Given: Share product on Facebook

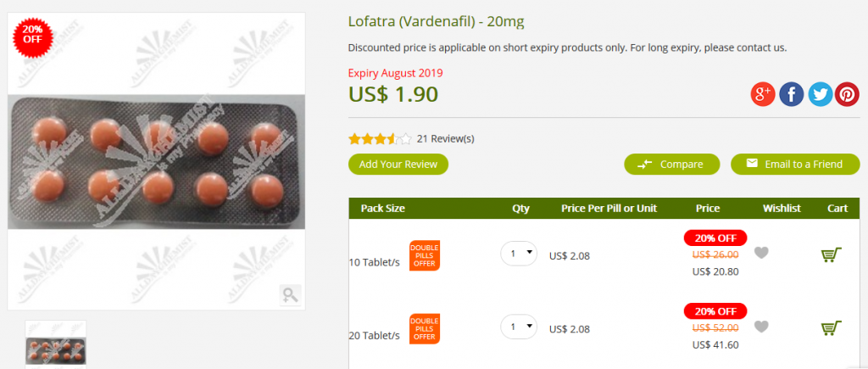Looking at the screenshot, I should (792, 95).
